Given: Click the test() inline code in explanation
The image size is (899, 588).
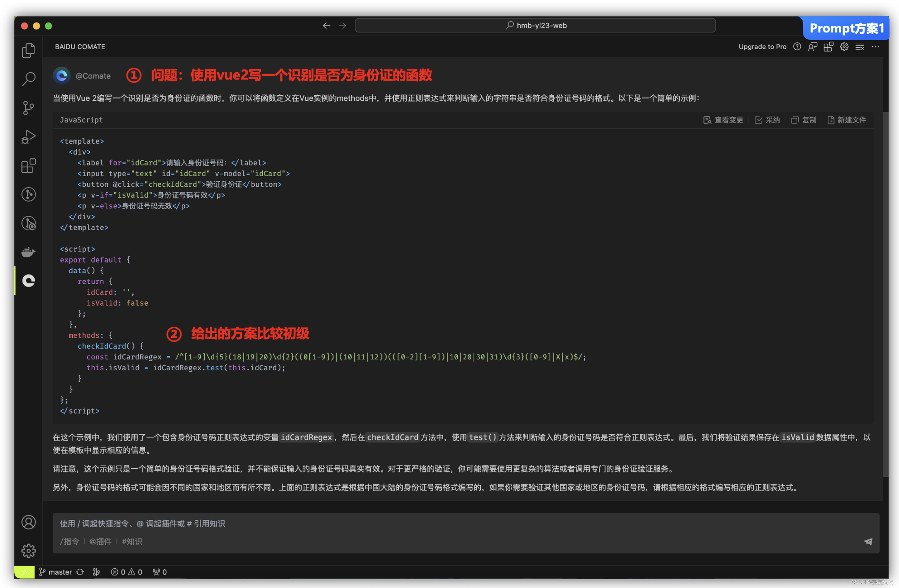Looking at the screenshot, I should pos(482,437).
